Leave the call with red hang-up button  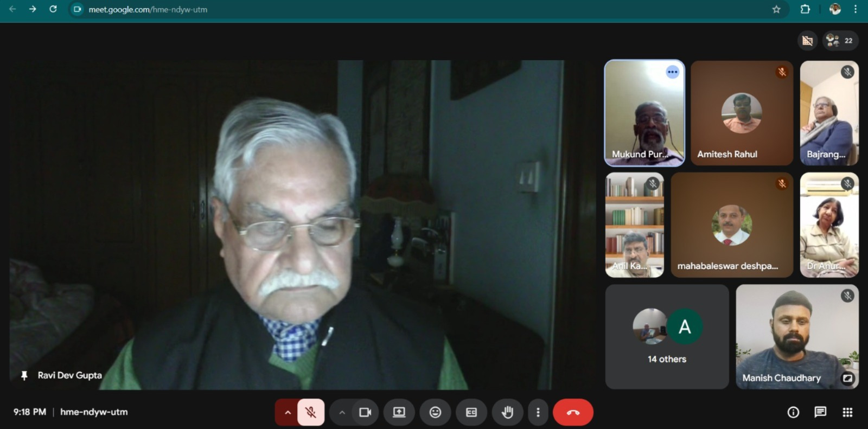(573, 412)
